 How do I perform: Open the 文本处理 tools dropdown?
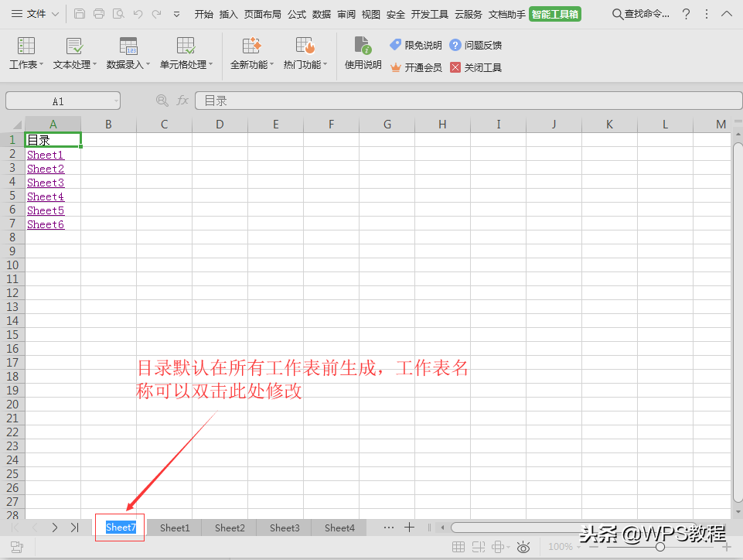pos(74,53)
